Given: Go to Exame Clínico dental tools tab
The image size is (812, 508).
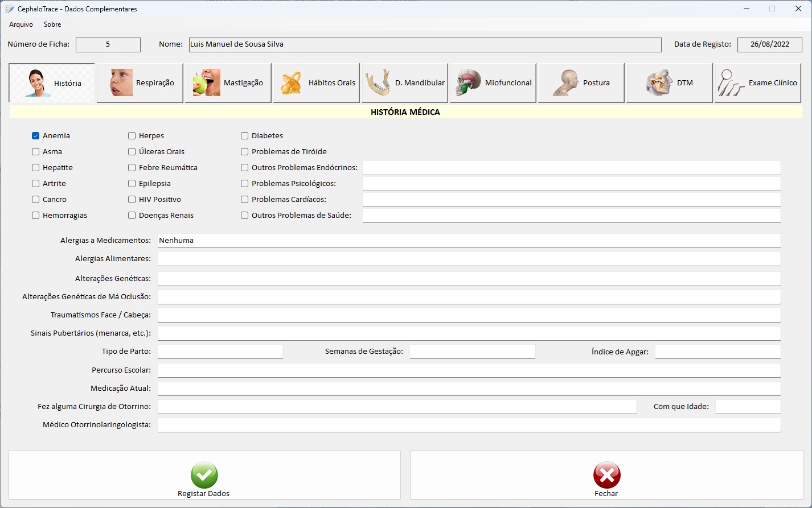Looking at the screenshot, I should coord(758,83).
